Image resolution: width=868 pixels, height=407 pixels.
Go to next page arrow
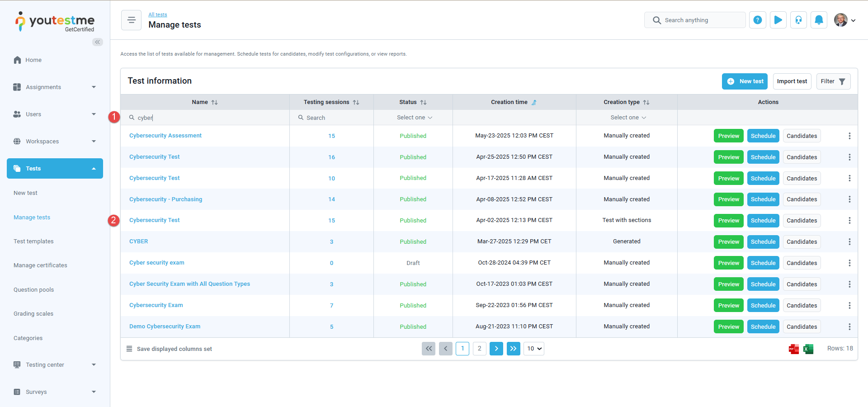(496, 349)
